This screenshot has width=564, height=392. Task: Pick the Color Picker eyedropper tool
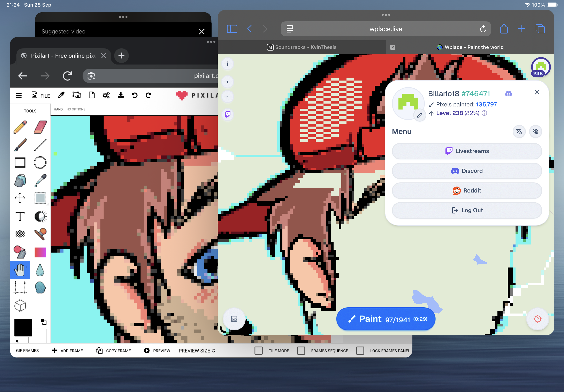point(40,181)
